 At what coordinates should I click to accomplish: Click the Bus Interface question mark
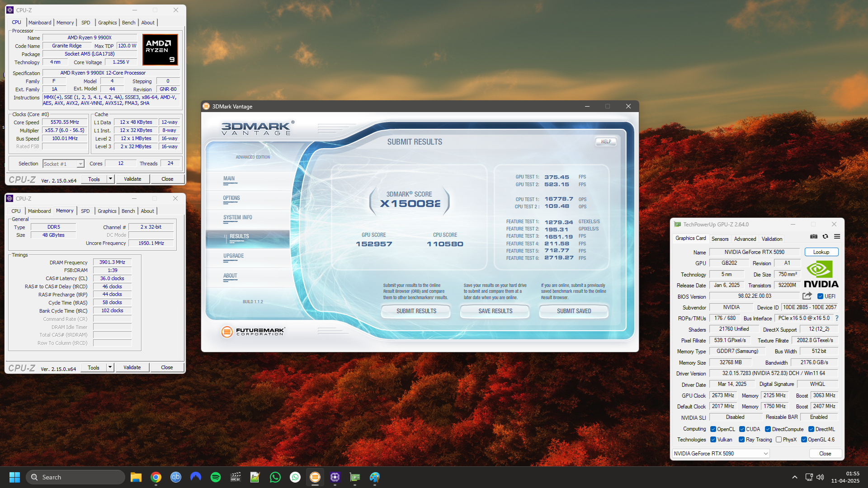[x=836, y=318]
